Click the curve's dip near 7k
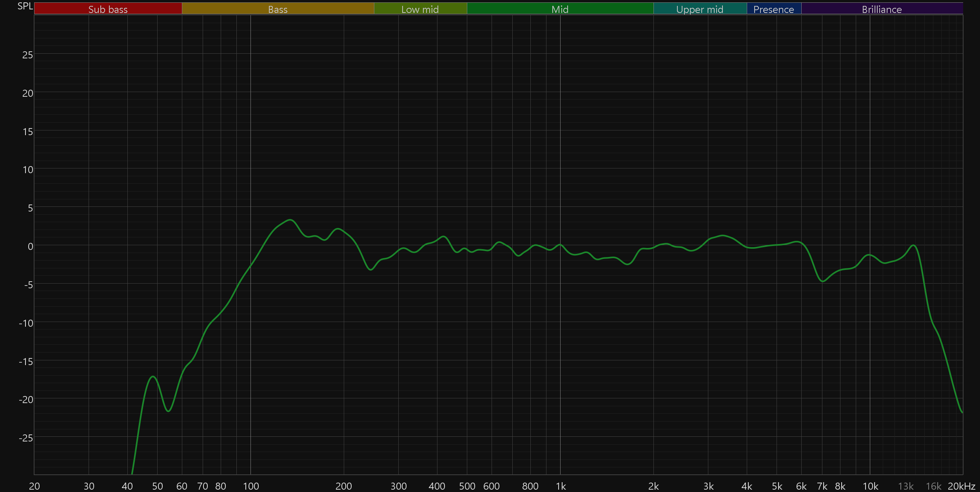This screenshot has width=980, height=492. click(x=822, y=281)
